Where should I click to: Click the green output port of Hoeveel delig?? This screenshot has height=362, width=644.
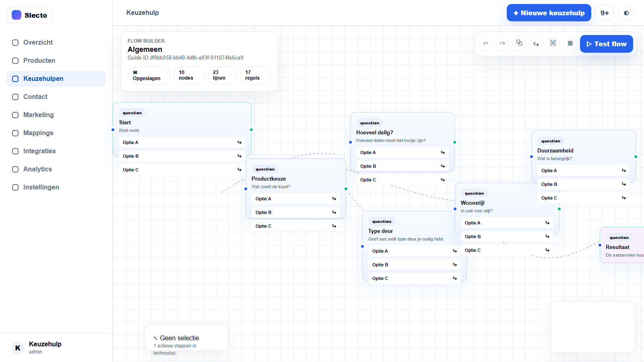point(454,142)
